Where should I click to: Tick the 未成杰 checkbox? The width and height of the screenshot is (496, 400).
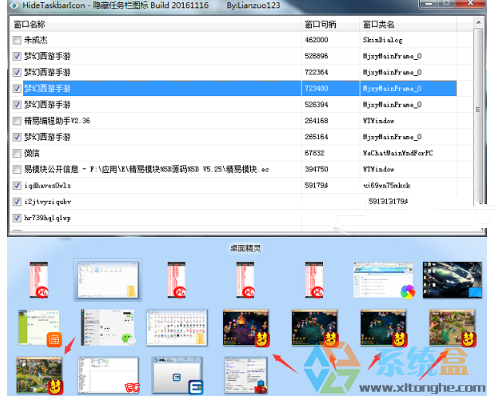(x=17, y=40)
